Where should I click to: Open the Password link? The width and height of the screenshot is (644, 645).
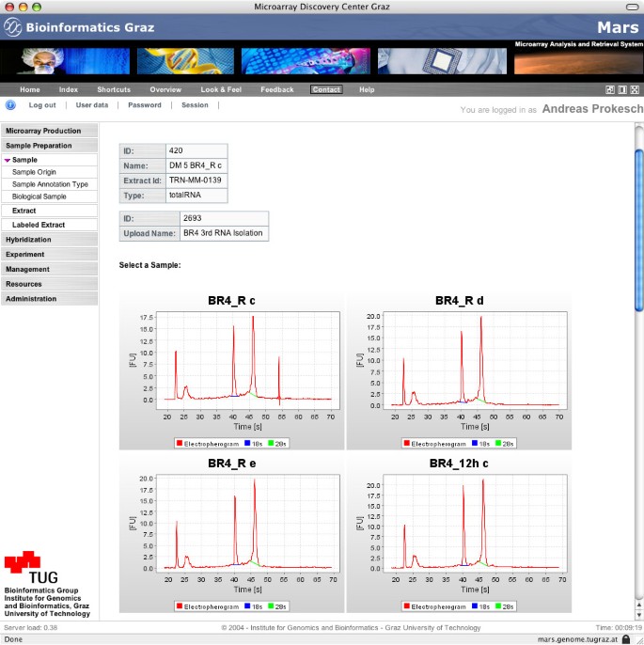(x=145, y=105)
